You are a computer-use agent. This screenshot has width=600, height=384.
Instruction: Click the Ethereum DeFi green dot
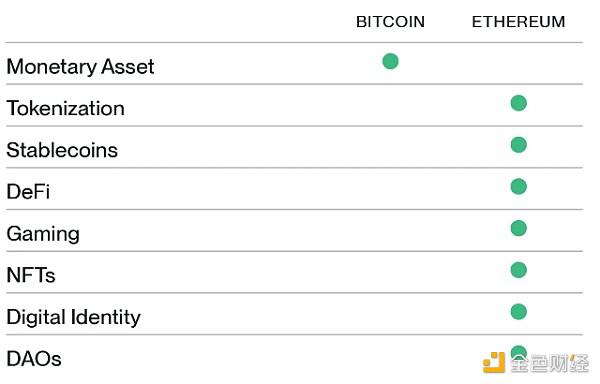point(518,186)
